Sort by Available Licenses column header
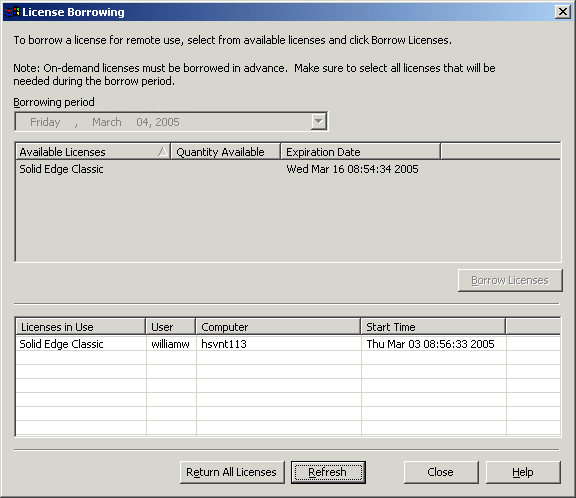Image resolution: width=576 pixels, height=498 pixels. (93, 151)
